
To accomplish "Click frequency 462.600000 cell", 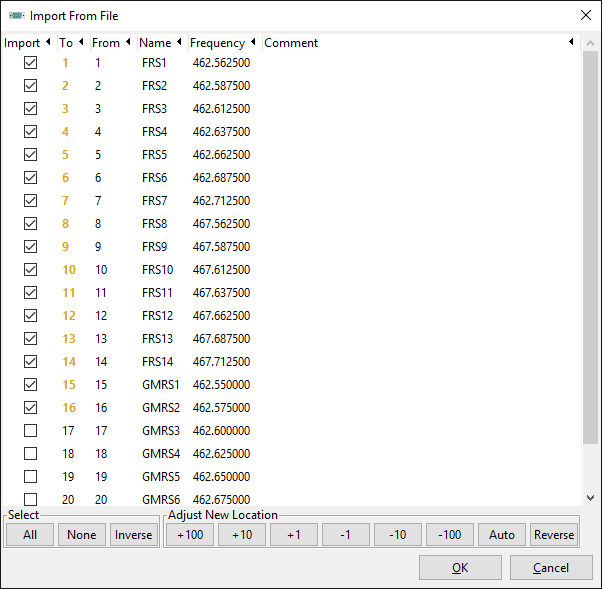I will tap(221, 431).
